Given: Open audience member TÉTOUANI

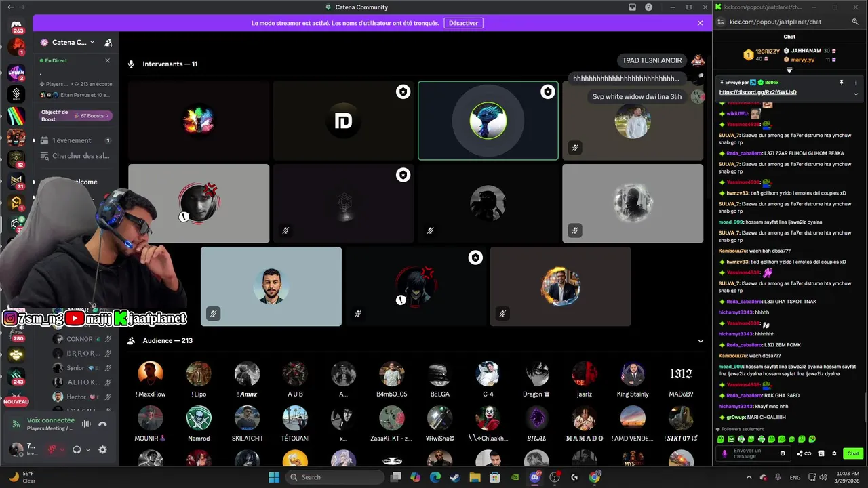Looking at the screenshot, I should tap(295, 424).
